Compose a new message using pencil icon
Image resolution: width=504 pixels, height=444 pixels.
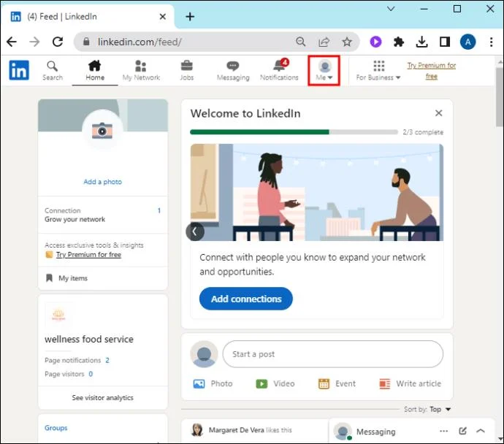(462, 431)
